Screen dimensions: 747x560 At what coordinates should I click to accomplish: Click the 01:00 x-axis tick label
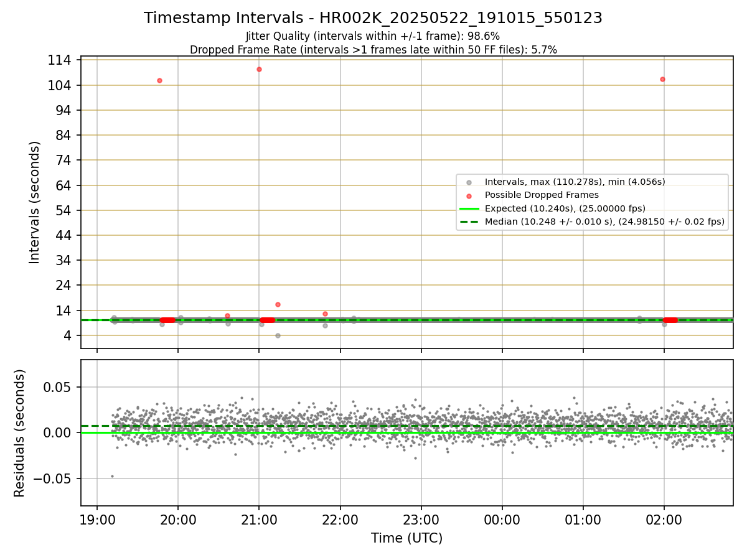[583, 520]
